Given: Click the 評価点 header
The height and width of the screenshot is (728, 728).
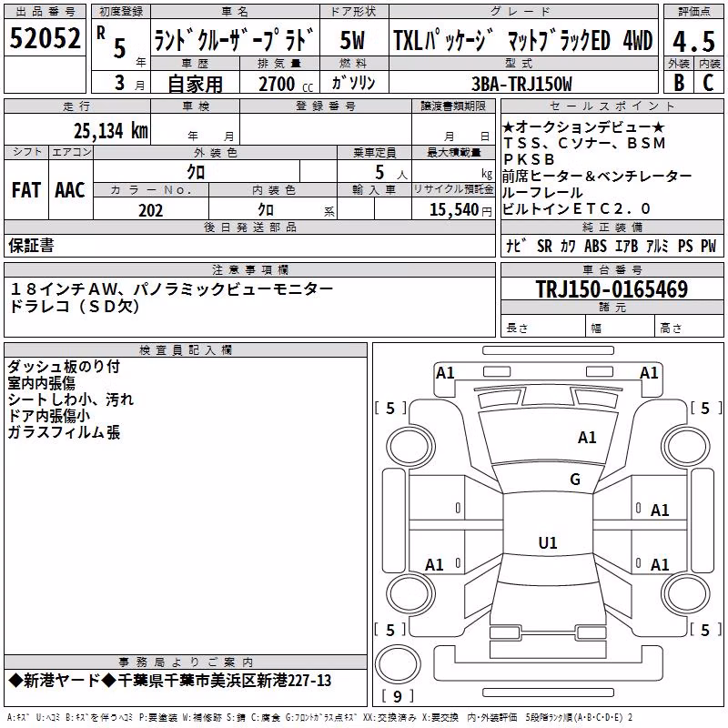Looking at the screenshot, I should pos(694,12).
